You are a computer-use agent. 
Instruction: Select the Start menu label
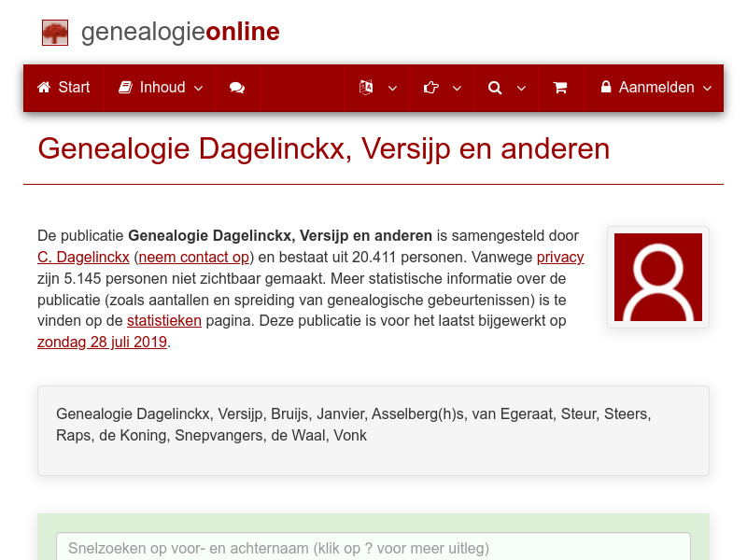pos(74,87)
